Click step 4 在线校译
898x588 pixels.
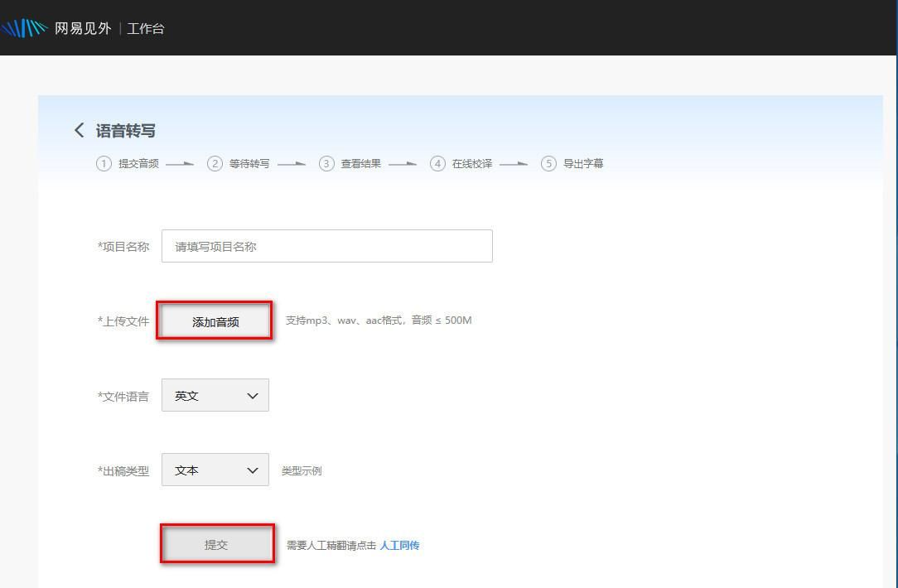[x=461, y=164]
